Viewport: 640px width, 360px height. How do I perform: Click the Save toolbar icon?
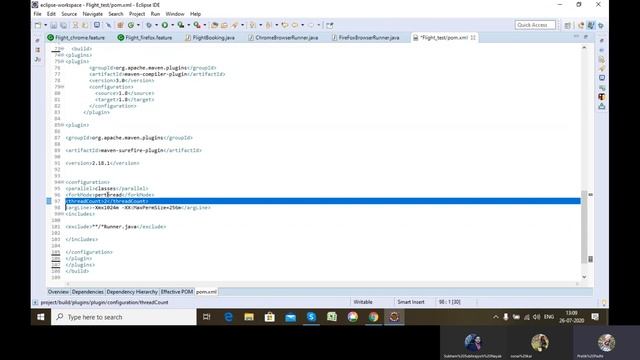(x=54, y=25)
